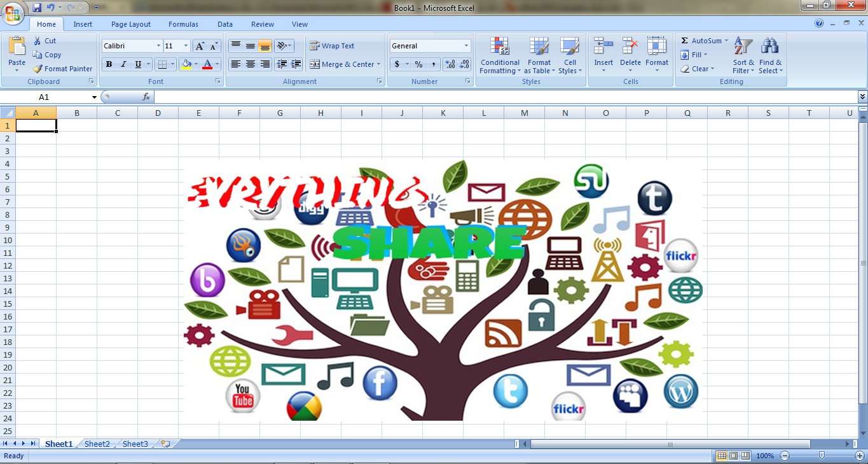This screenshot has width=868, height=464.
Task: Undo the last action
Action: click(x=50, y=8)
